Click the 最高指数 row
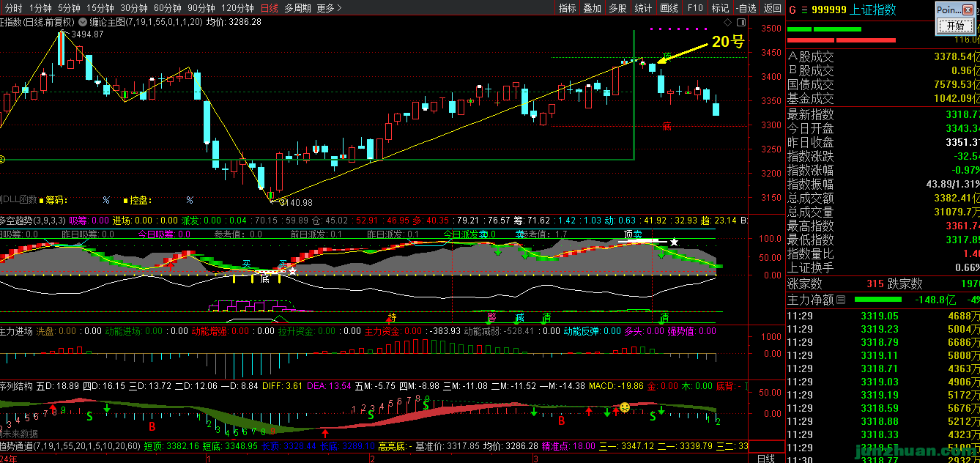The height and width of the screenshot is (463, 980). [x=883, y=226]
